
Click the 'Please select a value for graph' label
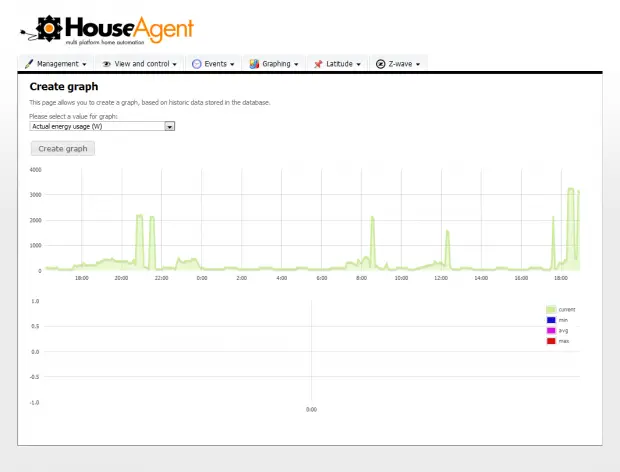click(x=73, y=117)
